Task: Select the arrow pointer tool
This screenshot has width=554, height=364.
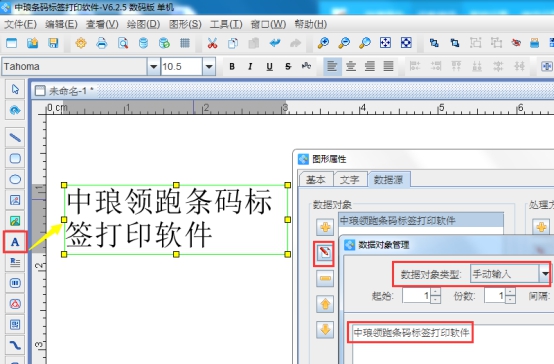Action: tap(15, 89)
